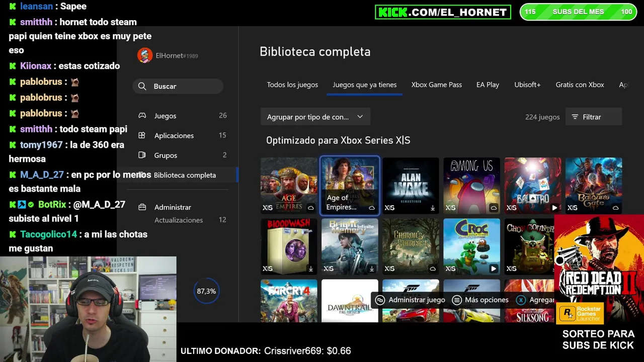The image size is (644, 362).
Task: Click the KICK.COM/EL_HORNET banner
Action: pyautogui.click(x=443, y=12)
